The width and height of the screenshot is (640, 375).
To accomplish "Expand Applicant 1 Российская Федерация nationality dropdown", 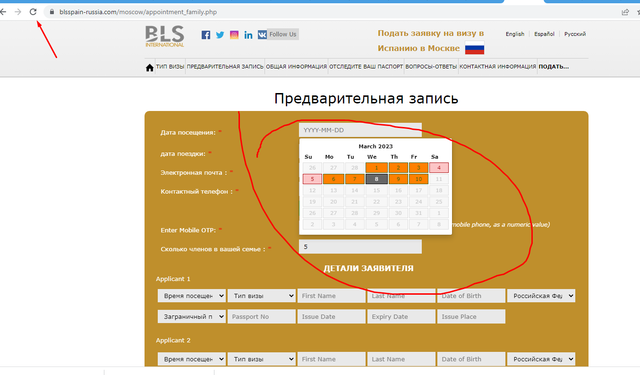I will 541,296.
